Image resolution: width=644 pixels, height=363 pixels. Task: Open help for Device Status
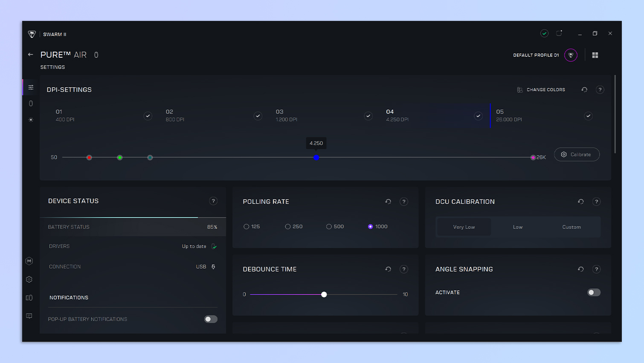point(213,201)
